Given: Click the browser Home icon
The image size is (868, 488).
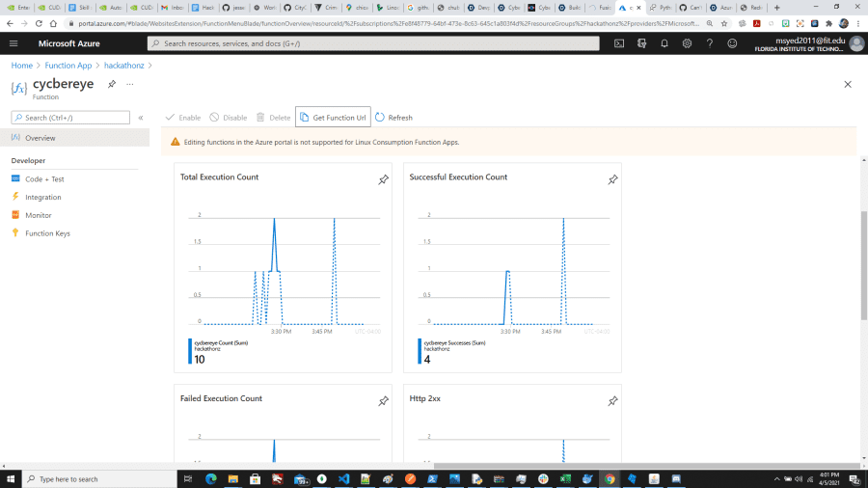Looking at the screenshot, I should pyautogui.click(x=53, y=24).
